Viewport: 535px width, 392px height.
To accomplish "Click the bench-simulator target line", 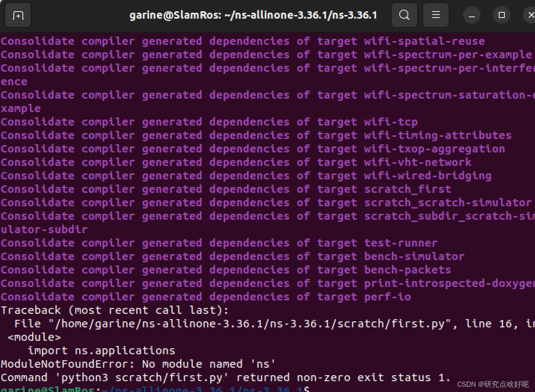I will [x=414, y=256].
